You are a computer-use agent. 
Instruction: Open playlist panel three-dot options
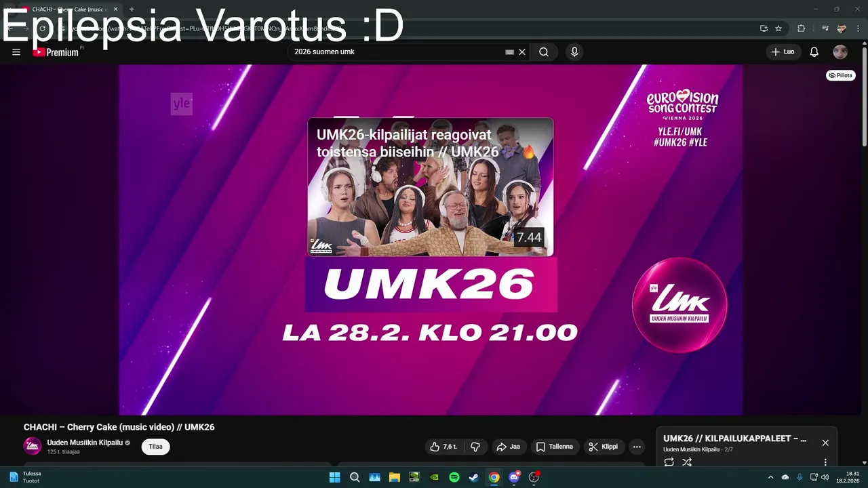[x=825, y=462]
